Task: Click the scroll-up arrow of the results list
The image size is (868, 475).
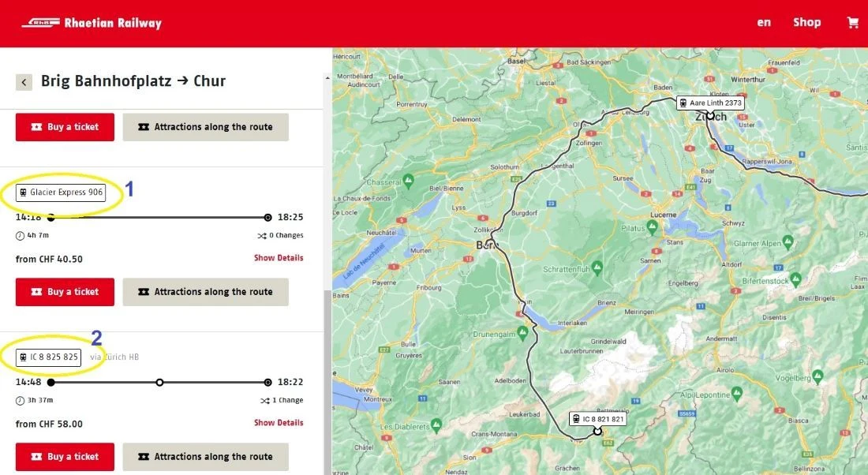Action: coord(327,78)
